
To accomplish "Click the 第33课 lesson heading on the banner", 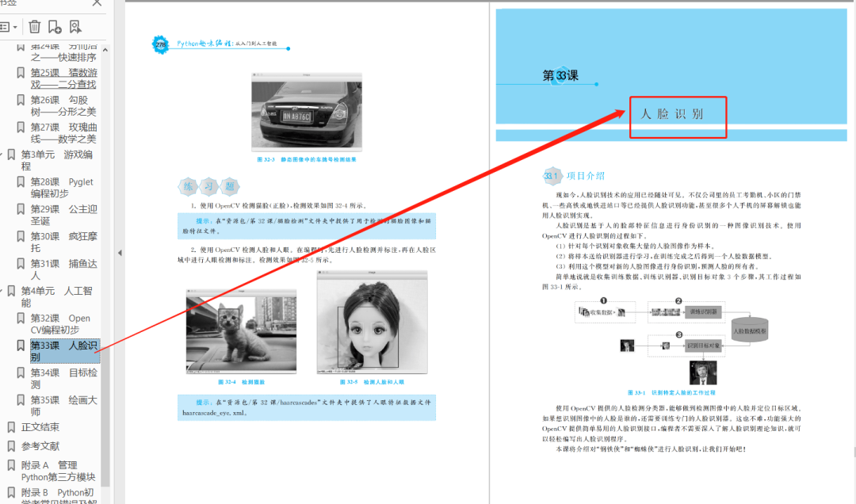I will pyautogui.click(x=560, y=75).
